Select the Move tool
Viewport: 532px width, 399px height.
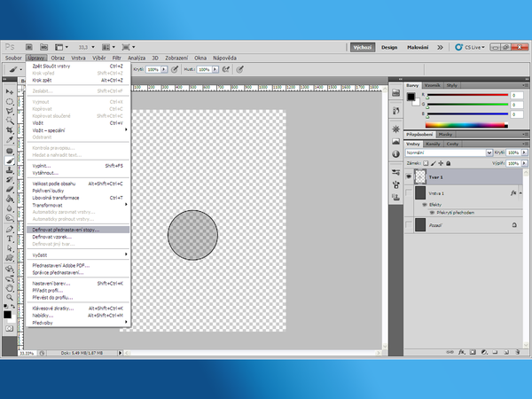(x=10, y=91)
